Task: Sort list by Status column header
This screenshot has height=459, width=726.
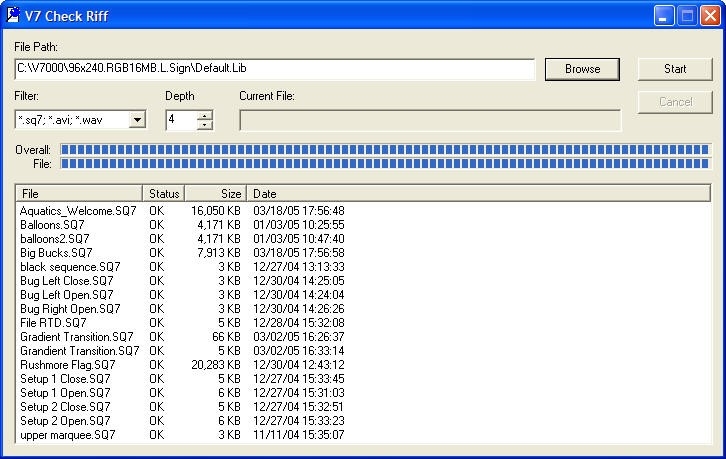Action: click(164, 193)
